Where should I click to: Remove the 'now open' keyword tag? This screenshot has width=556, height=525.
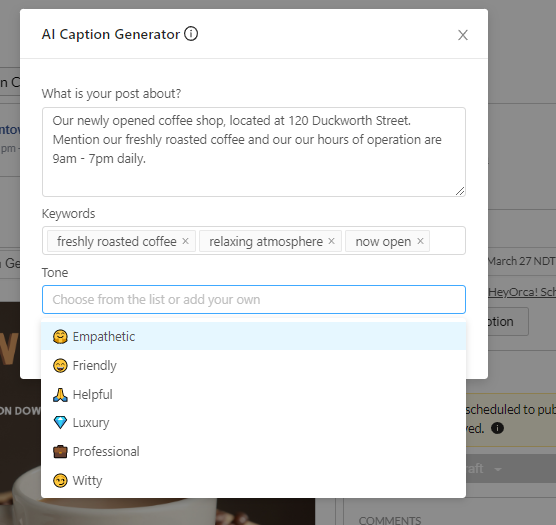(421, 241)
